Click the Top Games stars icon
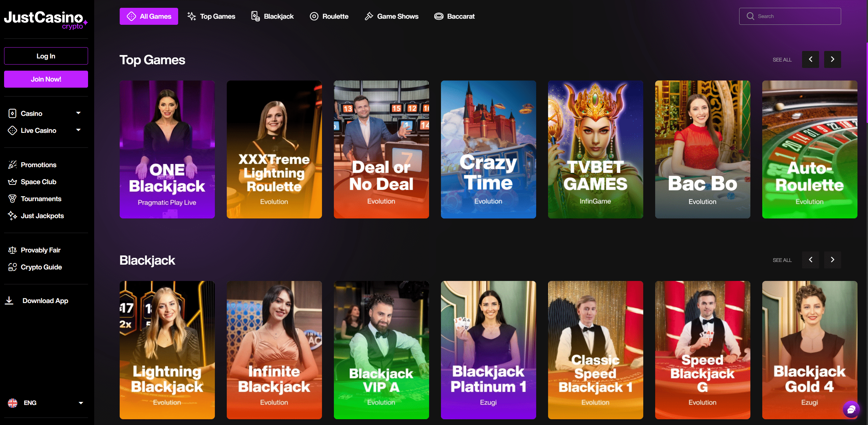The height and width of the screenshot is (425, 868). pyautogui.click(x=192, y=16)
